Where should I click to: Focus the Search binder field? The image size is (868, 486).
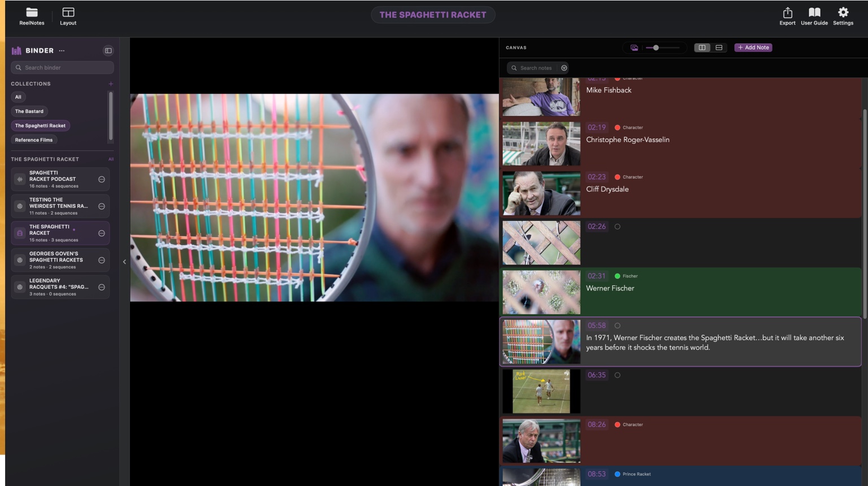[x=62, y=68]
